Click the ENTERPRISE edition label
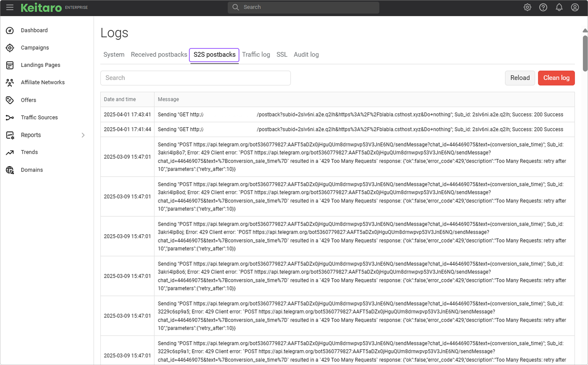Screen dimensions: 588x365 76,8
